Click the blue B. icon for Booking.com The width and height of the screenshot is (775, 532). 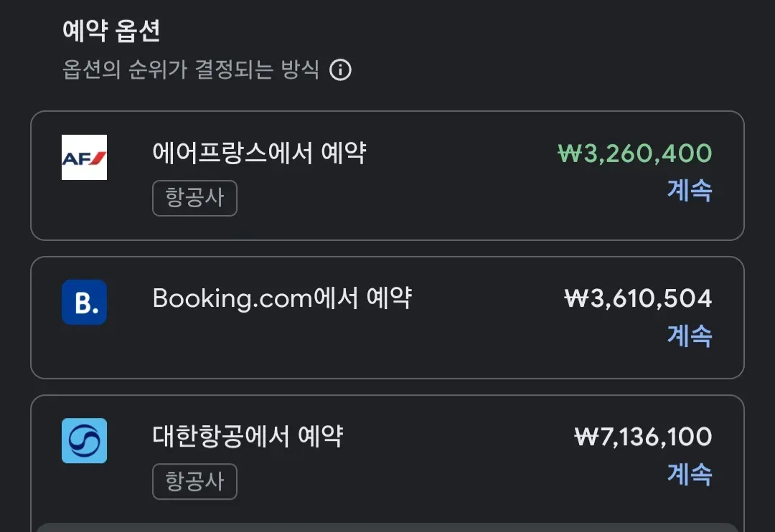(84, 303)
